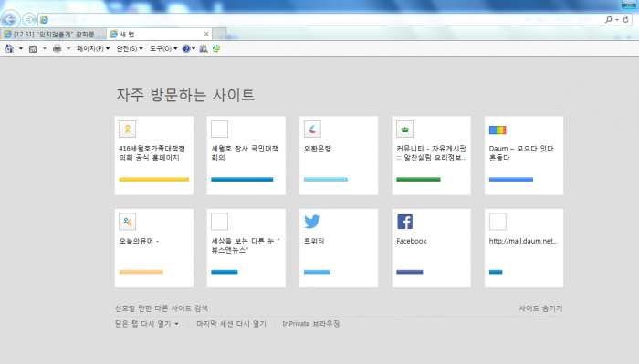This screenshot has height=364, width=639.
Task: Click the printer icon
Action: (x=57, y=49)
